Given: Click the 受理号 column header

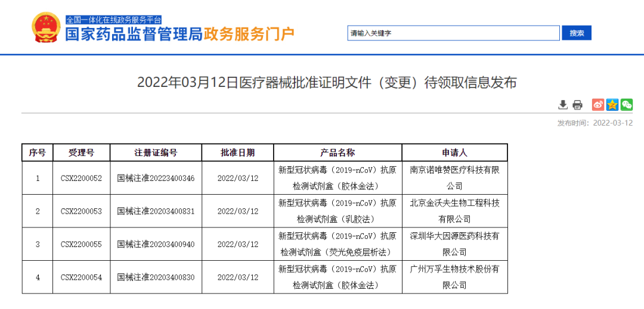Looking at the screenshot, I should [x=81, y=153].
